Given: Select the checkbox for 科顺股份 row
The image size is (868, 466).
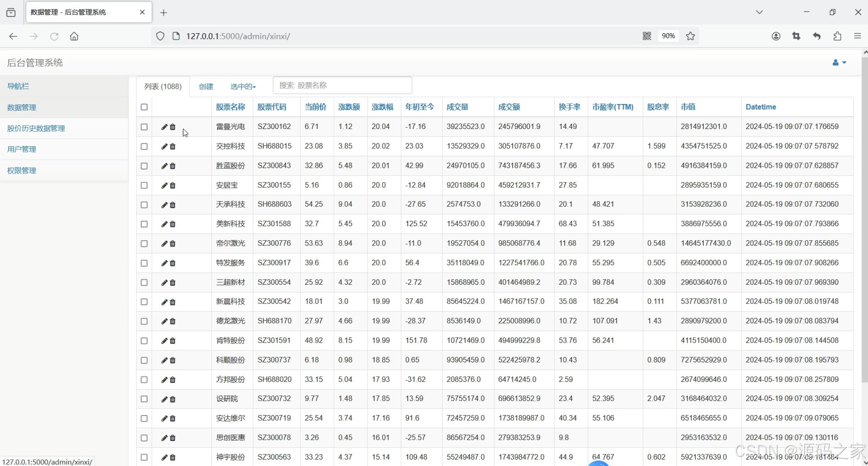Looking at the screenshot, I should coord(144,360).
